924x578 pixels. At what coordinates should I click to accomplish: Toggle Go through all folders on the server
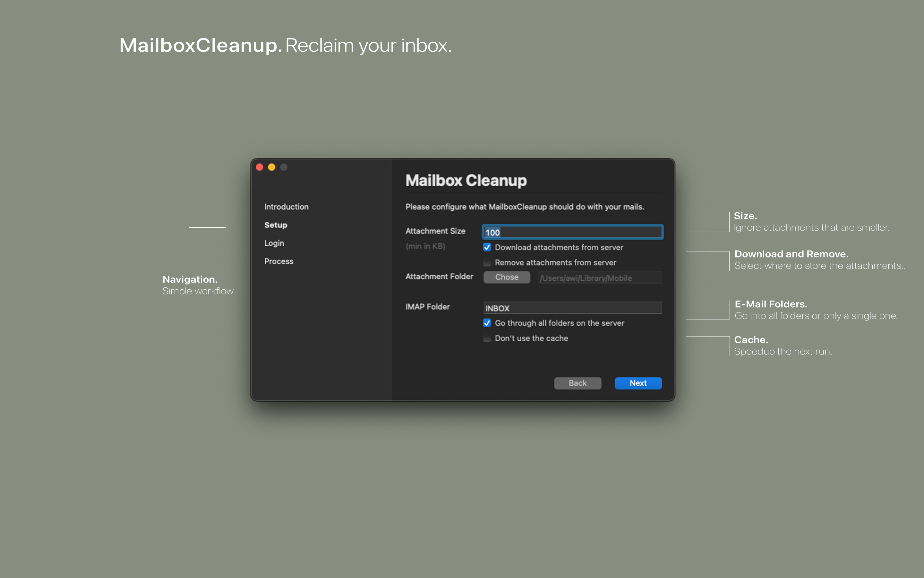tap(487, 323)
